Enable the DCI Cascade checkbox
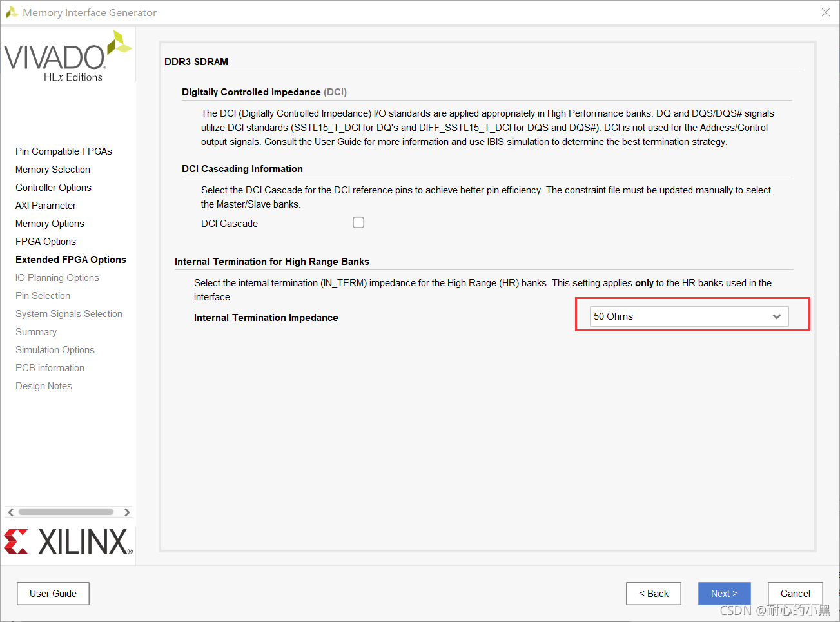 358,222
